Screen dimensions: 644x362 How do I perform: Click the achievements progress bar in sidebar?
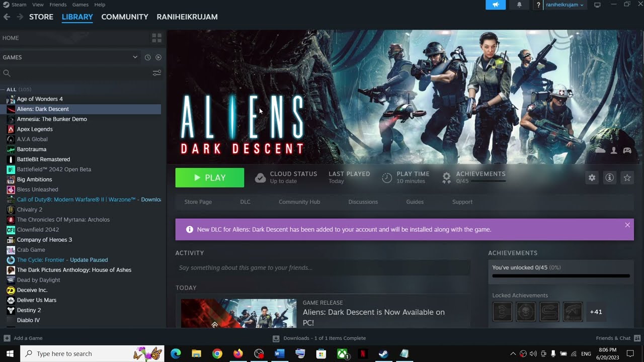click(x=561, y=276)
